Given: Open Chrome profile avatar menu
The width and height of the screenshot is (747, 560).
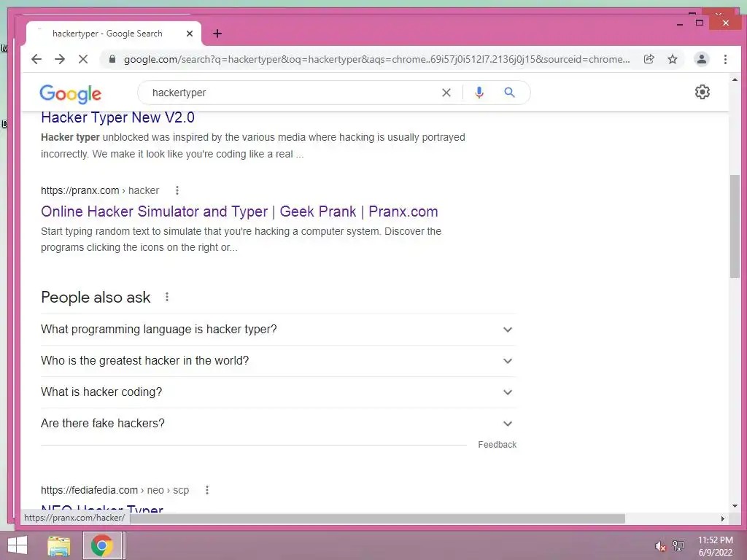Looking at the screenshot, I should (x=701, y=59).
